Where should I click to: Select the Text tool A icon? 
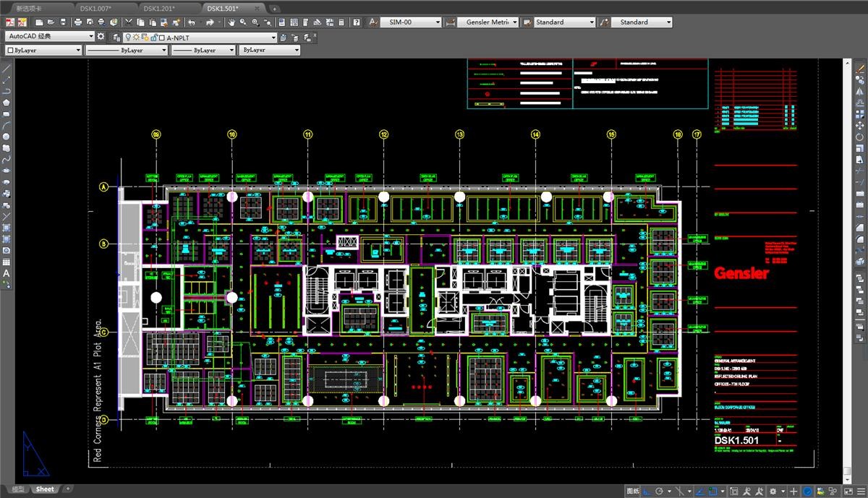click(7, 273)
